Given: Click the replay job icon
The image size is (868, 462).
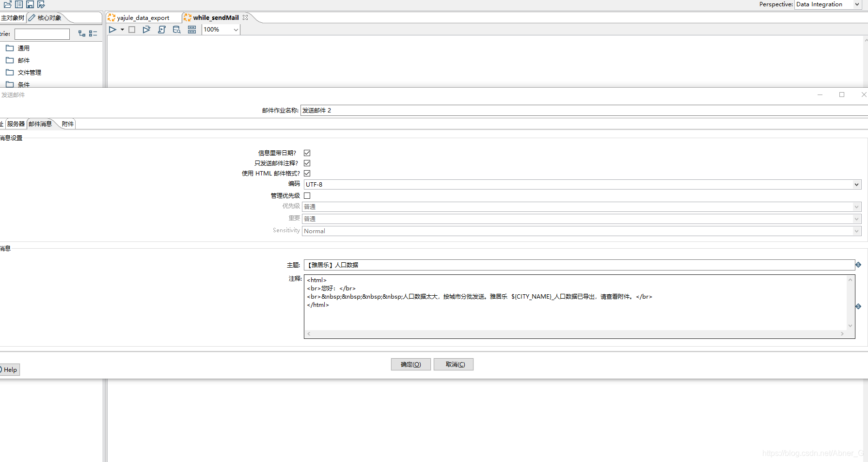Looking at the screenshot, I should (x=146, y=30).
